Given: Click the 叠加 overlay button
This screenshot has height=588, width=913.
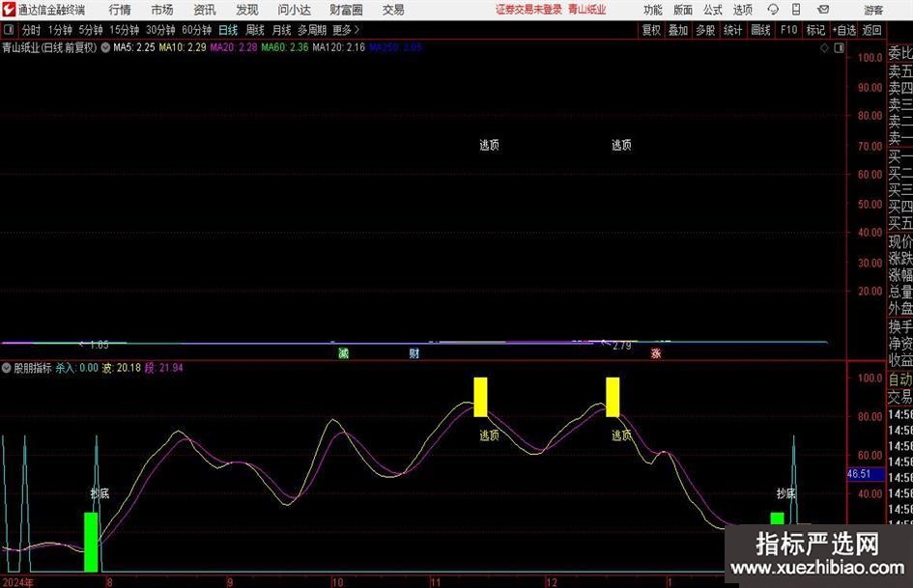Looking at the screenshot, I should coord(678,30).
